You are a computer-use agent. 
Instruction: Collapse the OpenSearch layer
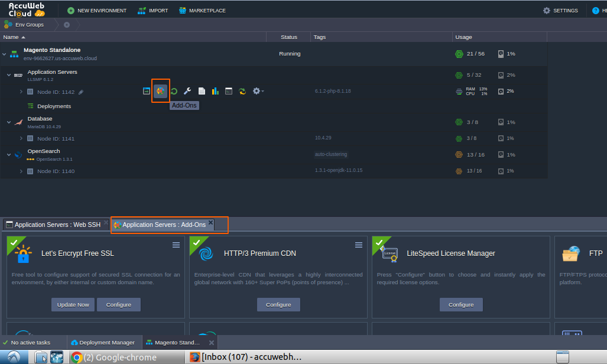pos(9,154)
